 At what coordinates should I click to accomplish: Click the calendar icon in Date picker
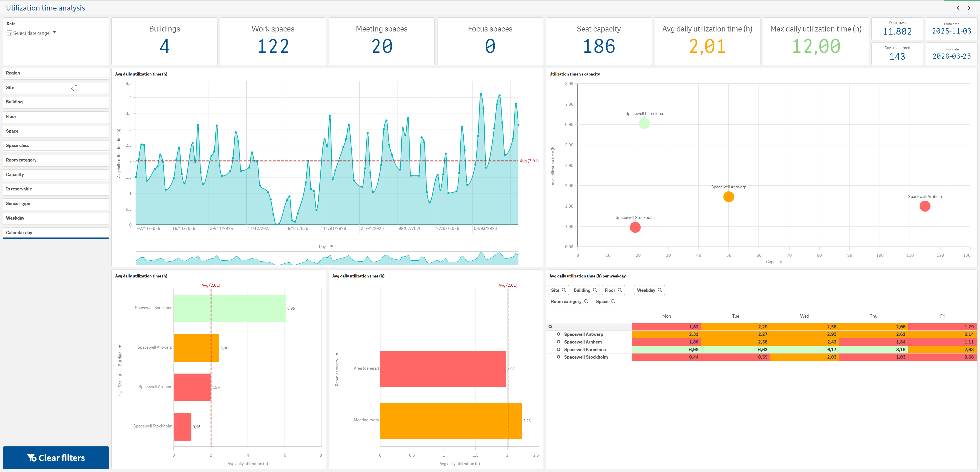click(9, 33)
